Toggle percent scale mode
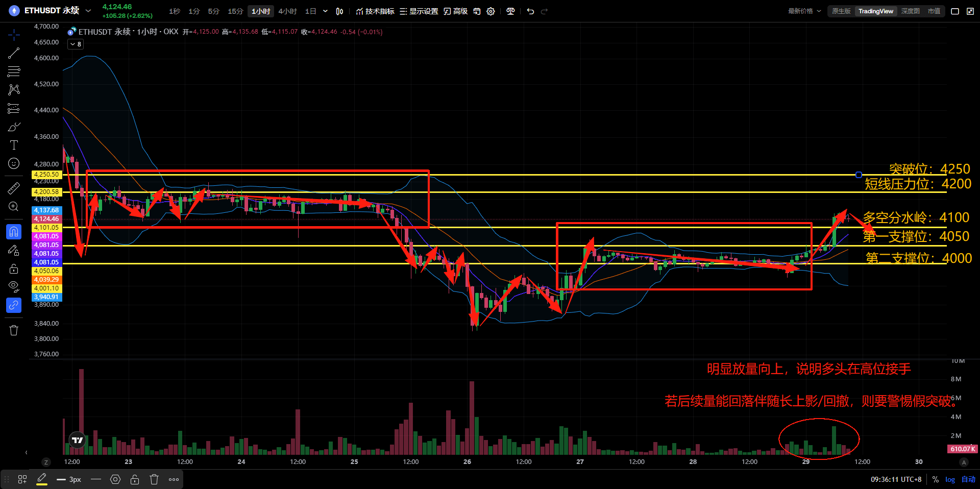Image resolution: width=980 pixels, height=489 pixels. tap(935, 479)
